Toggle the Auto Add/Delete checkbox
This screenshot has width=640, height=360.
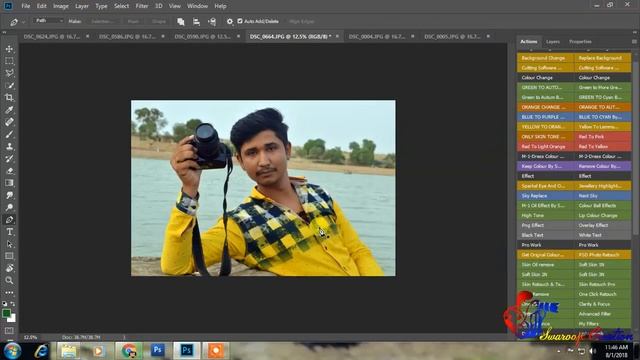240,21
